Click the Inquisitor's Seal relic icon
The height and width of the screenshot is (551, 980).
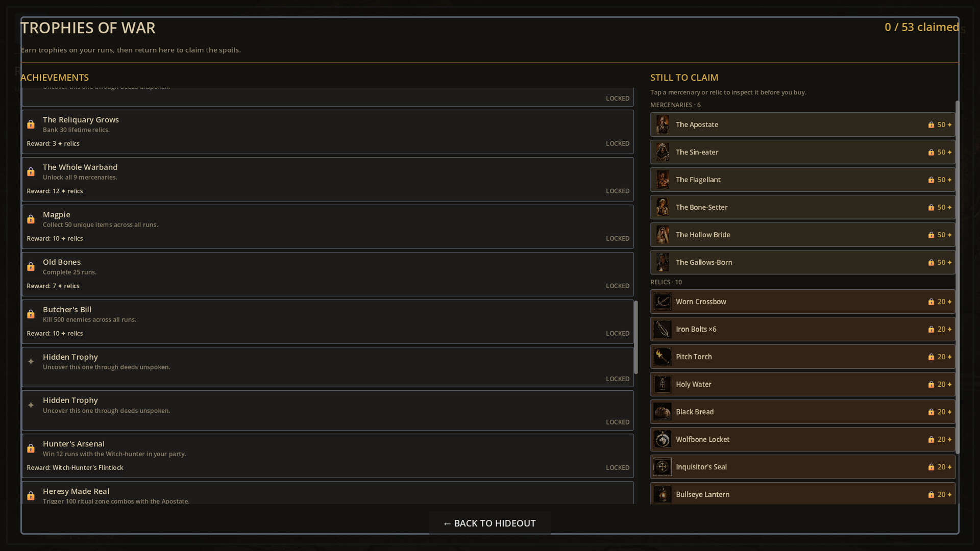[x=663, y=467]
